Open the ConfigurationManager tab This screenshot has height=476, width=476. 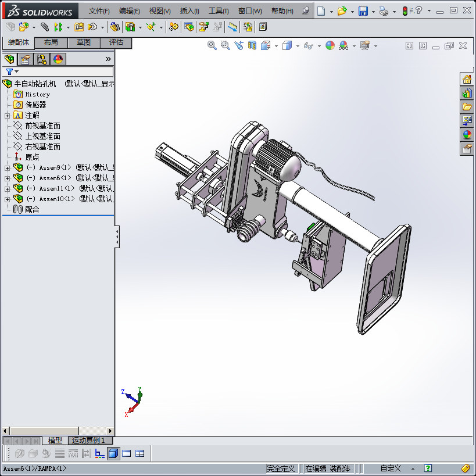point(42,59)
